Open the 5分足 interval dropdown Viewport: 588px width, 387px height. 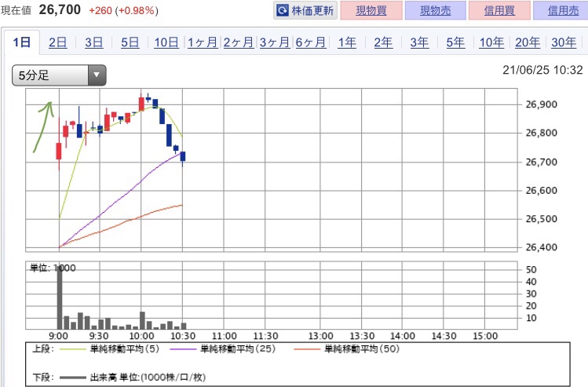point(59,75)
